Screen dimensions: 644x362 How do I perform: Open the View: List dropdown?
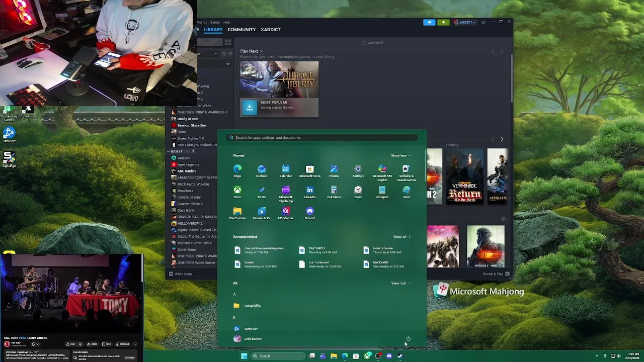401,283
